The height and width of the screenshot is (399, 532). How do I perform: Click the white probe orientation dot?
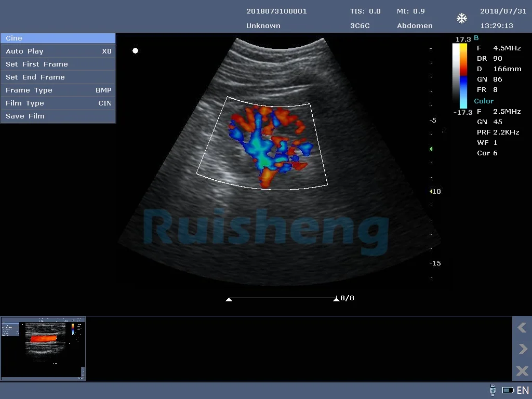click(x=136, y=51)
